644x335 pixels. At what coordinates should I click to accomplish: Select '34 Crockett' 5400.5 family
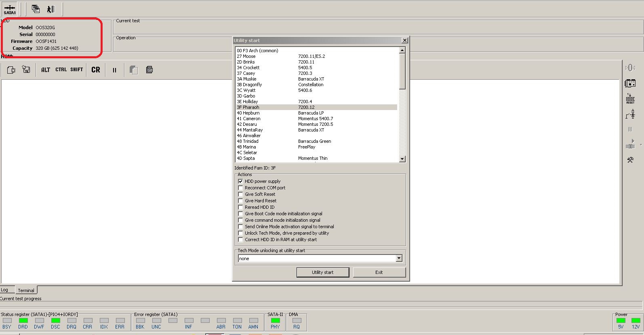pyautogui.click(x=317, y=68)
